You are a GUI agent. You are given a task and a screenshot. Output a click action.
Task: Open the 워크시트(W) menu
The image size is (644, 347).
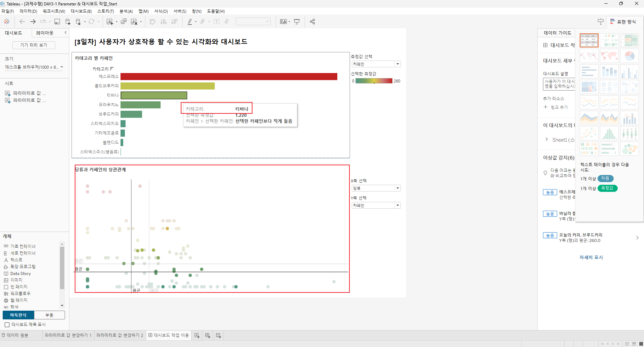54,11
